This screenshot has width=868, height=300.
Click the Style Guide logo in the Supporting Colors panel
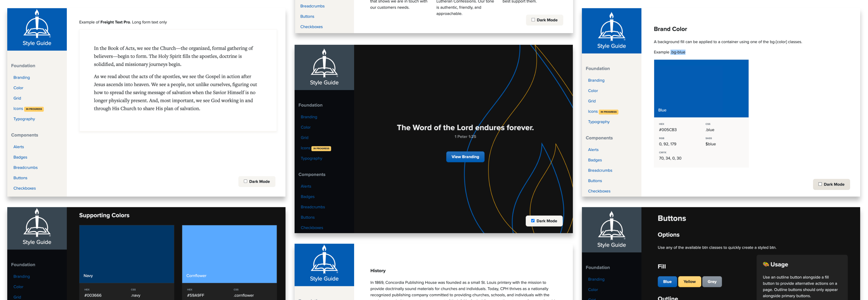coord(37,228)
